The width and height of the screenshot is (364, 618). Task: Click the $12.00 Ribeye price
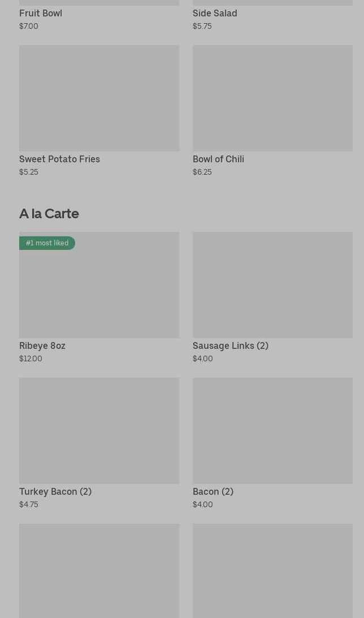(31, 358)
